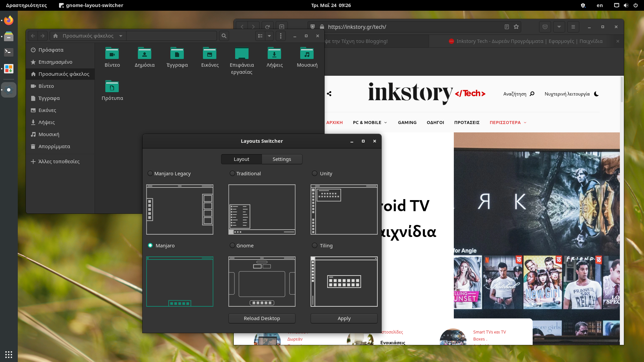Select the Tiling layout radio button

pos(315,245)
